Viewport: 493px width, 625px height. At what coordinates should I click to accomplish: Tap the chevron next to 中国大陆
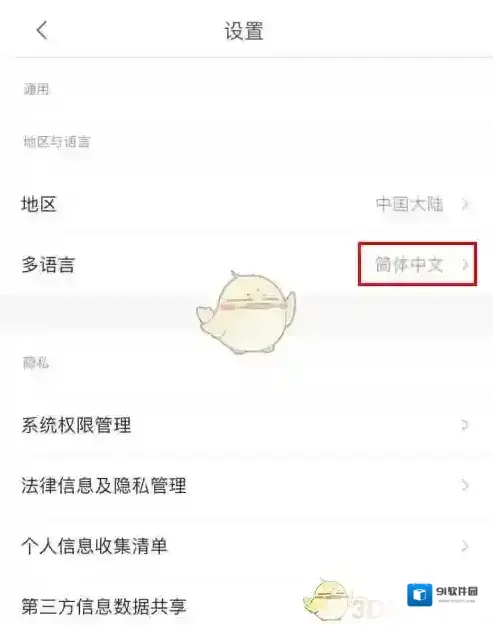(x=465, y=205)
